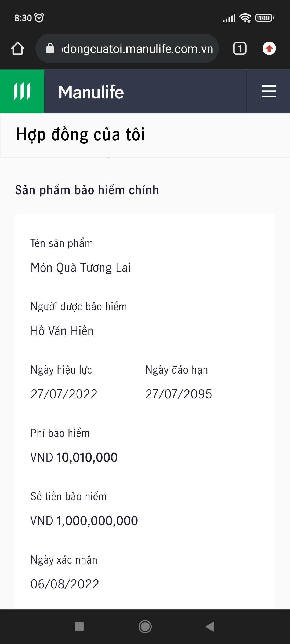Tap the red update arrow icon
The width and height of the screenshot is (290, 644).
tap(269, 49)
